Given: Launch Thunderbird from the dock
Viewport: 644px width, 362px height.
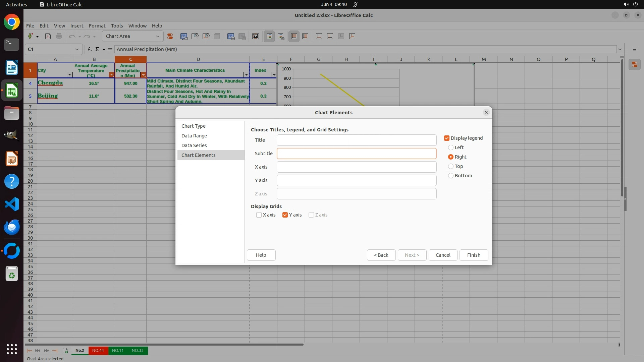Looking at the screenshot, I should click(x=12, y=227).
